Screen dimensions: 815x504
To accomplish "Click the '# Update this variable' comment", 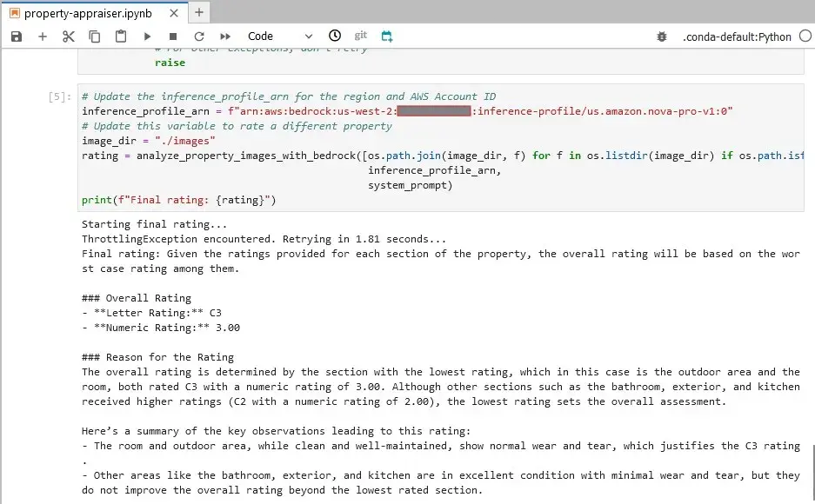I will click(x=237, y=126).
